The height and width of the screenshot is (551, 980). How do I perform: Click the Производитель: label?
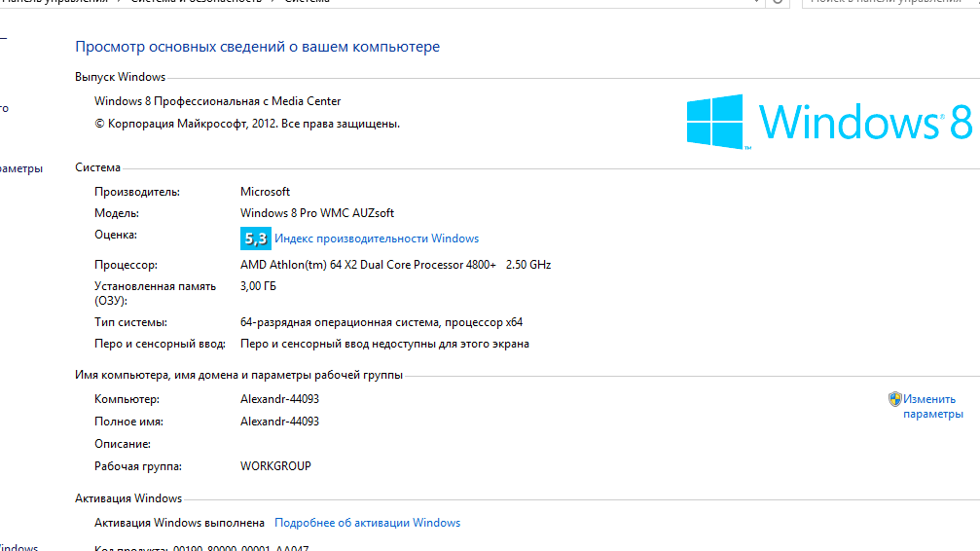pyautogui.click(x=137, y=192)
